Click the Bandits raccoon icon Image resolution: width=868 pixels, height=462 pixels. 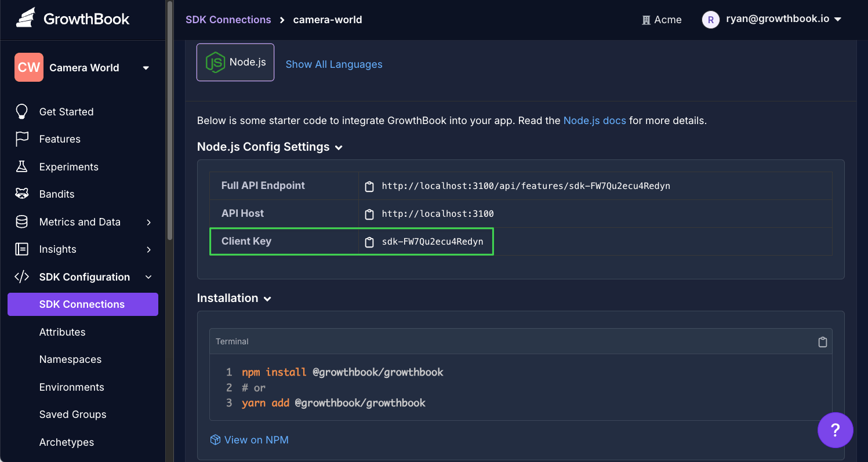[21, 194]
